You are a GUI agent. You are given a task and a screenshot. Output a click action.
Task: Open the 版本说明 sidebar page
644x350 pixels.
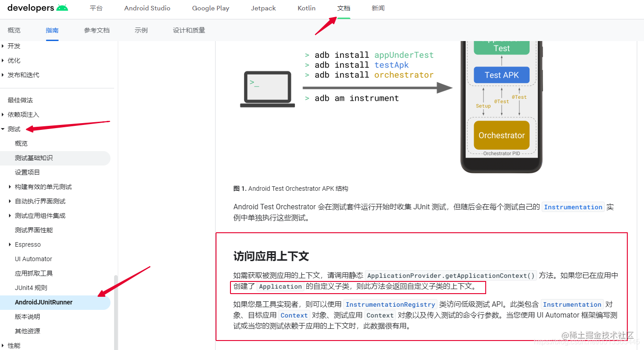click(28, 317)
